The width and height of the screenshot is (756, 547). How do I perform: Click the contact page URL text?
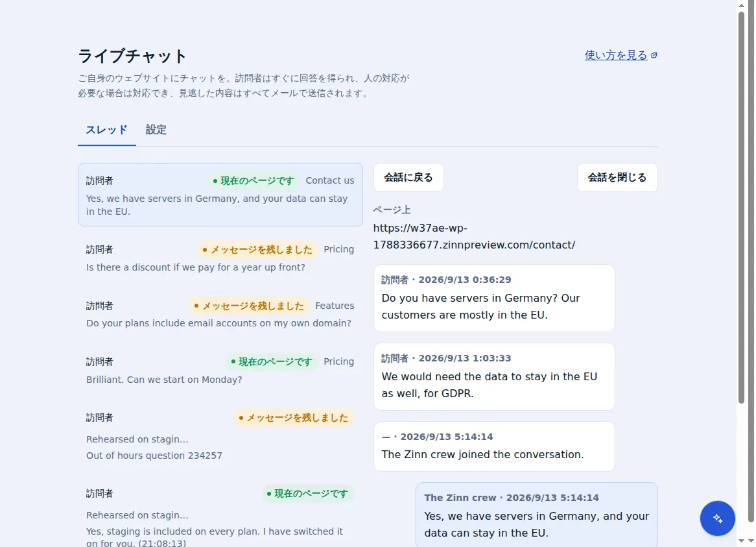point(474,236)
